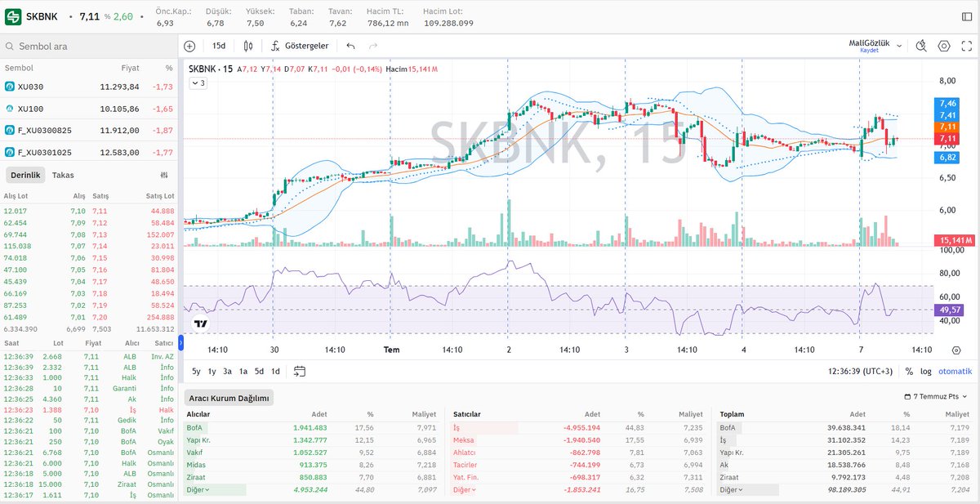Click the red 15,141M volume label

953,240
